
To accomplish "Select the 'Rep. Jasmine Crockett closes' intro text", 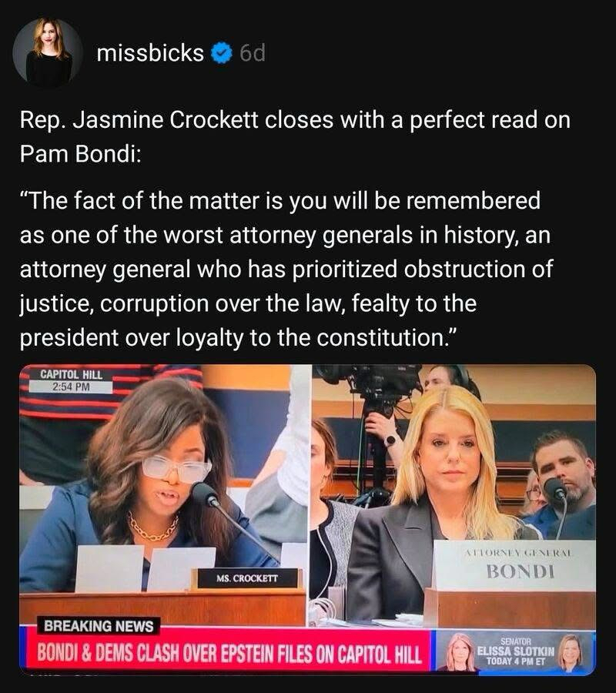I will click(295, 136).
